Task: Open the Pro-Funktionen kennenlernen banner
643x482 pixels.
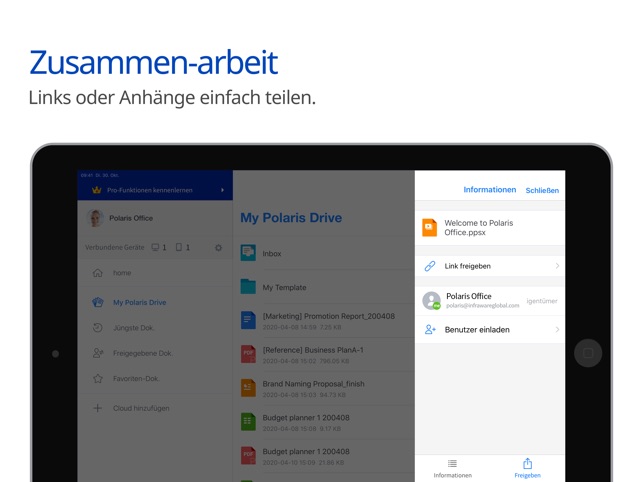Action: 155,190
